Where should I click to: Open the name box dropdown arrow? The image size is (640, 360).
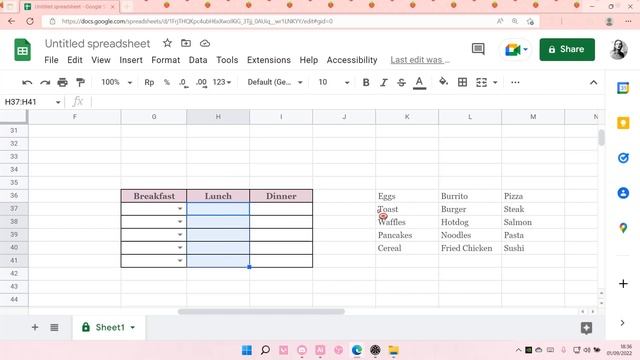point(58,102)
